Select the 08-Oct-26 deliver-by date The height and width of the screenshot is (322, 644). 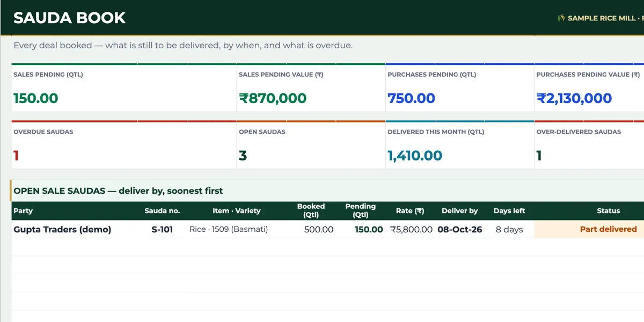tap(460, 229)
